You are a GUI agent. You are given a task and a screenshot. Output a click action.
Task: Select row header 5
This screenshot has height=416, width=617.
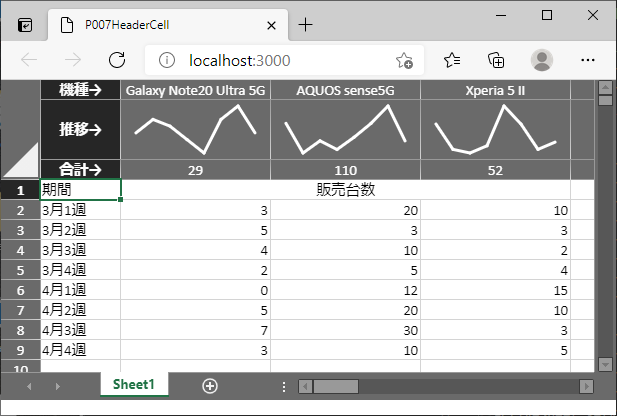click(x=20, y=270)
